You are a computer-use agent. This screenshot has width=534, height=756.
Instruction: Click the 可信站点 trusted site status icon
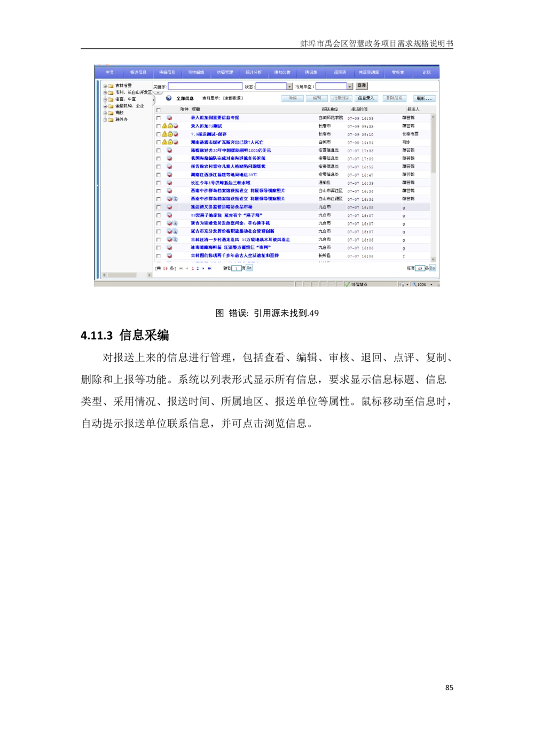347,285
